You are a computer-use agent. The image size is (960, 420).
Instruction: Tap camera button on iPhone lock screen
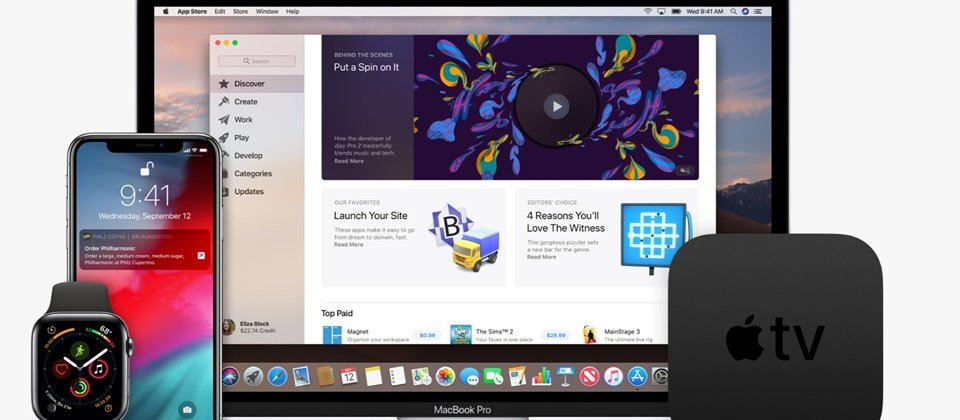187,409
